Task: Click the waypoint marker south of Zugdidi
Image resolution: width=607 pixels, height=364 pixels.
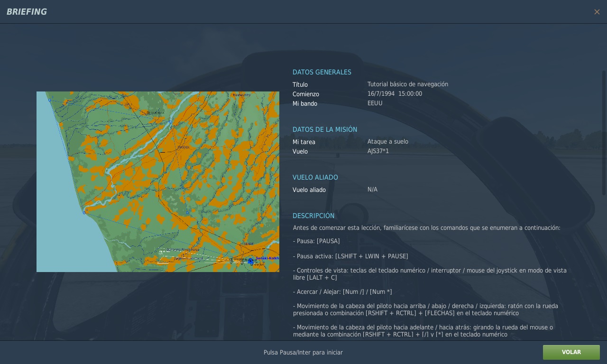Action: (187, 212)
